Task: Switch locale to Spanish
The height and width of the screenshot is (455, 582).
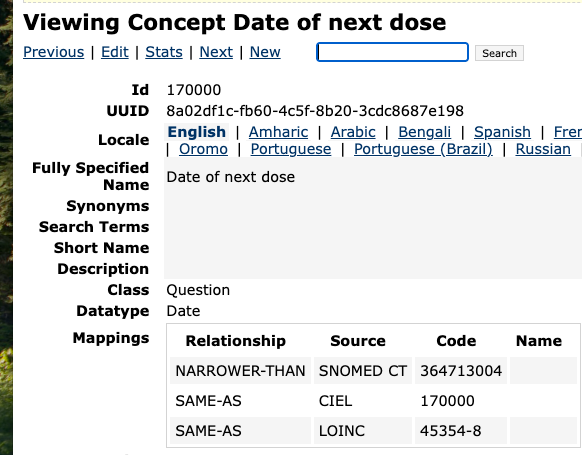Action: [502, 132]
